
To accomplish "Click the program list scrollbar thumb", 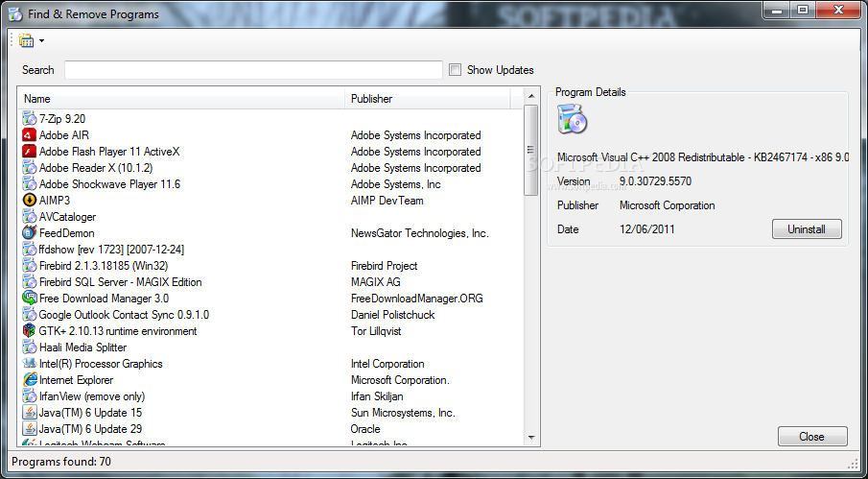I will pos(530,150).
